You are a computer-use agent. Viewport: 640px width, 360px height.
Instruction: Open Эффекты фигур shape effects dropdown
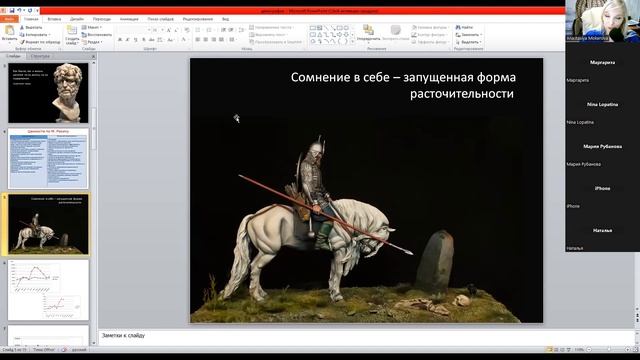point(431,42)
